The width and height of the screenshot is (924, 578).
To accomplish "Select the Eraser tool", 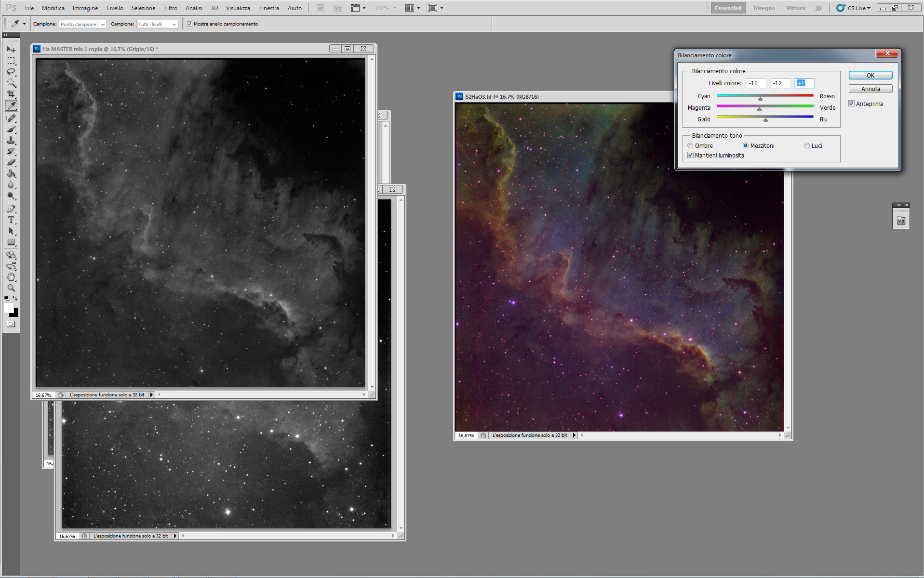I will click(x=11, y=162).
